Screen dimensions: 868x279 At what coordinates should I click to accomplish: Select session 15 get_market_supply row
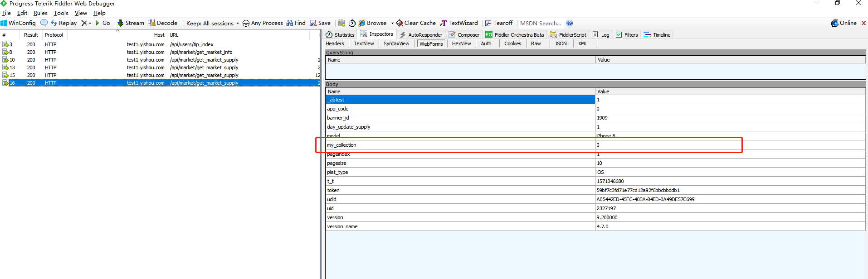[x=160, y=75]
